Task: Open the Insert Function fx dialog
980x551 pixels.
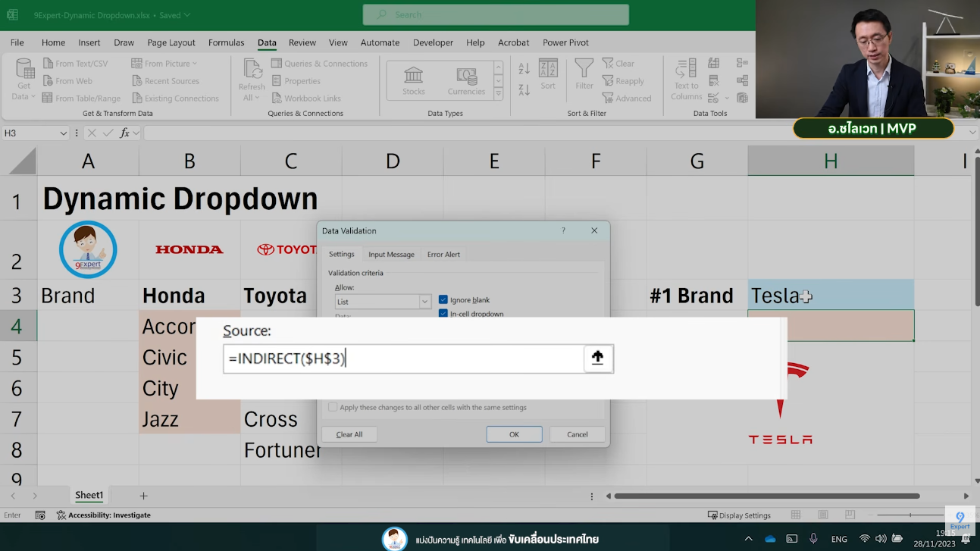Action: [x=125, y=133]
